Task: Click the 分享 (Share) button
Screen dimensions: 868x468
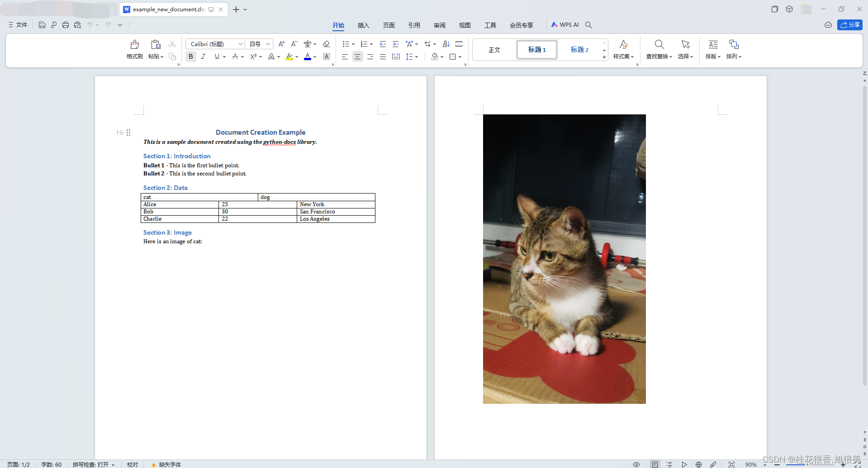Action: 850,25
